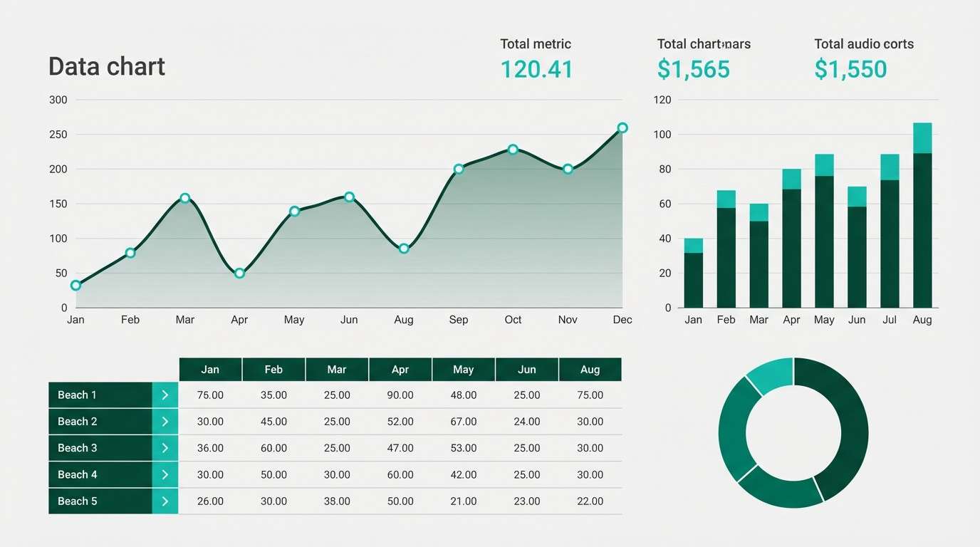Click the Oct marker on the line chart
This screenshot has width=980, height=547.
[x=512, y=150]
